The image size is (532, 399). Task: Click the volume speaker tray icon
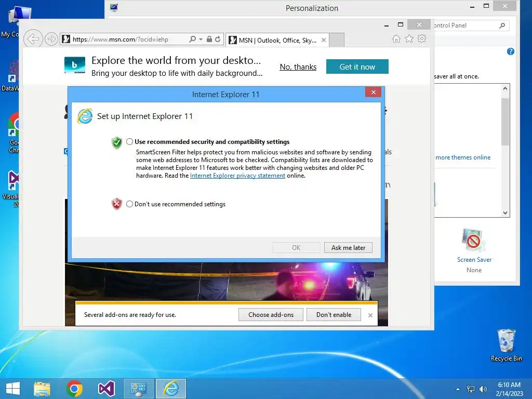[x=483, y=389]
